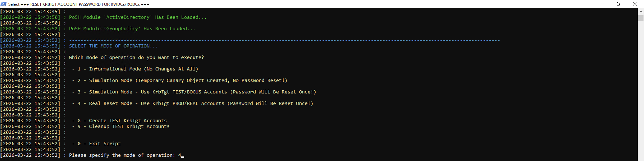This screenshot has height=161, width=644.
Task: Click the 'Exit Script' option line
Action: pyautogui.click(x=96, y=144)
